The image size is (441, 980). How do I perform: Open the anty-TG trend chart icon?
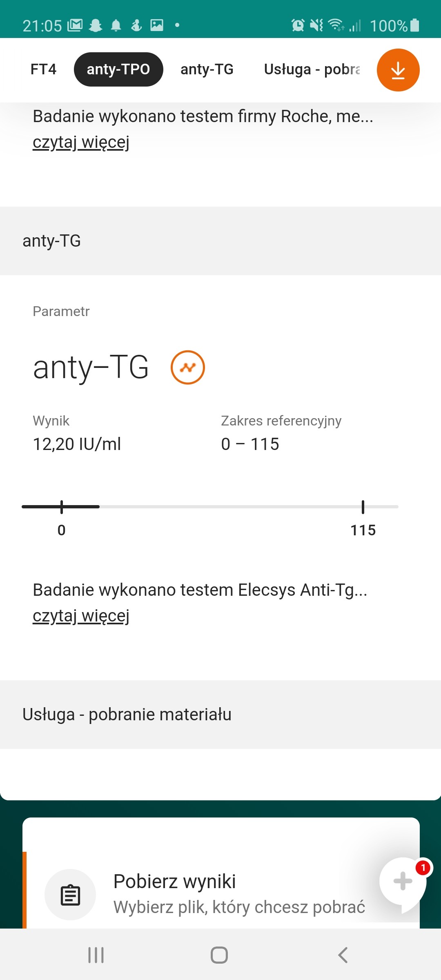point(187,367)
